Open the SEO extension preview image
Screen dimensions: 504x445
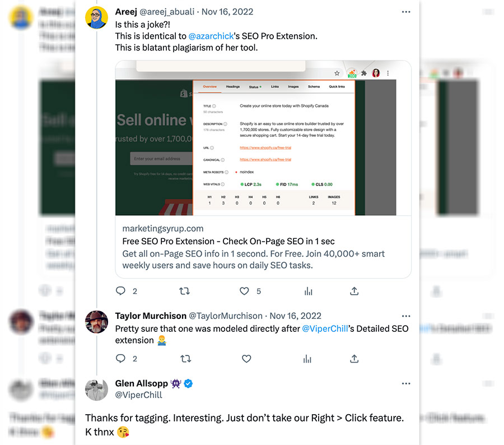(263, 138)
